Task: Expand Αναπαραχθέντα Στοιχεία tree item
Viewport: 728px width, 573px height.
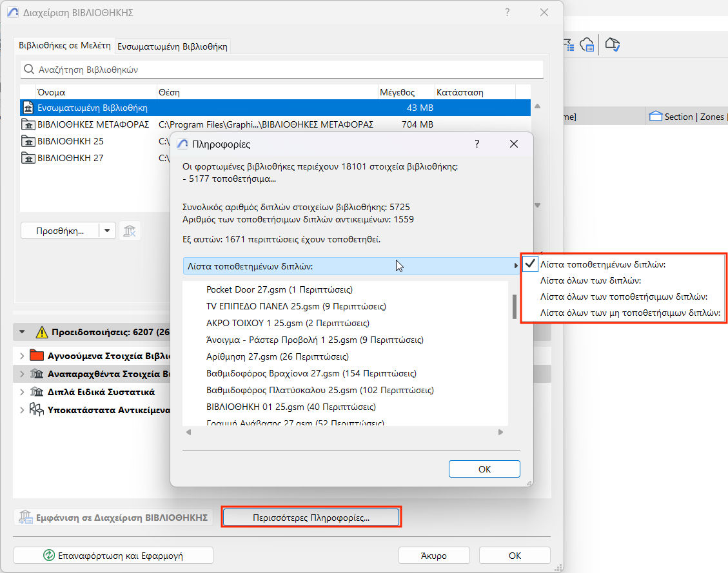Action: [22, 374]
